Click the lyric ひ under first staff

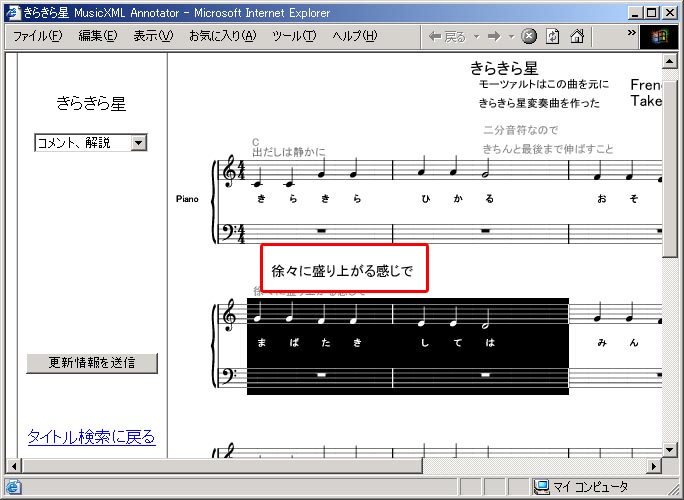(426, 199)
